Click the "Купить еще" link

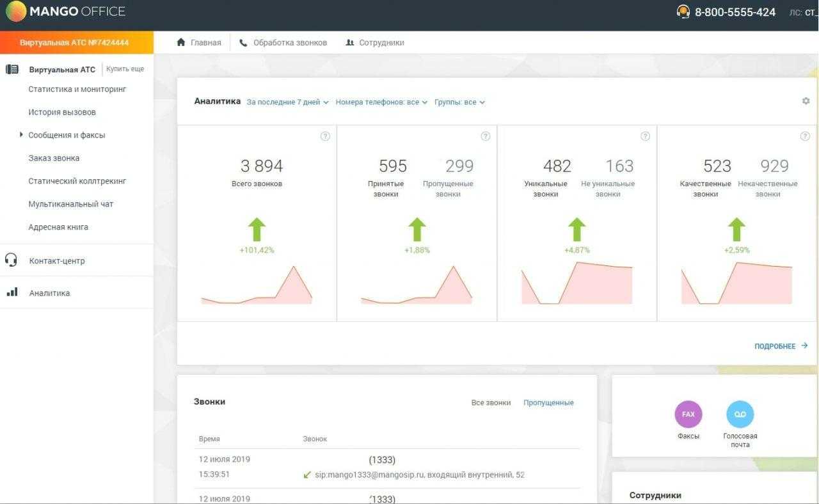click(125, 69)
